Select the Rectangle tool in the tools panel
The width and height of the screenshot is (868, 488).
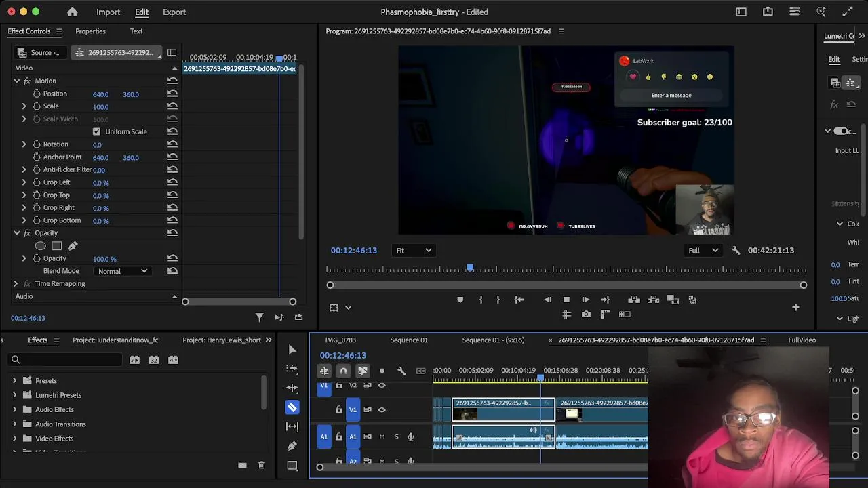tap(292, 466)
